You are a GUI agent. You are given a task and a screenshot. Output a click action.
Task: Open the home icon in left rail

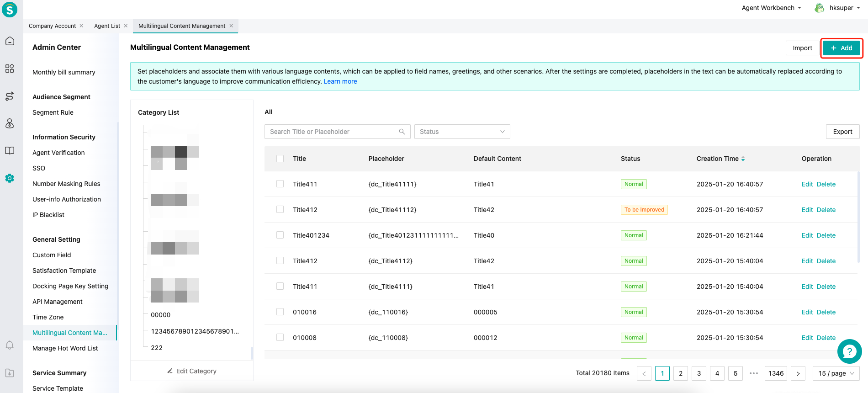pyautogui.click(x=10, y=41)
